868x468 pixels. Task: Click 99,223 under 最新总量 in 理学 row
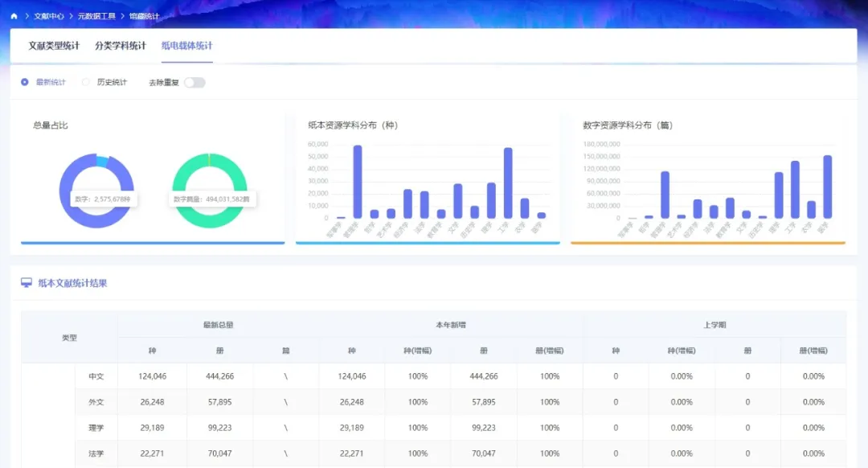tap(219, 428)
